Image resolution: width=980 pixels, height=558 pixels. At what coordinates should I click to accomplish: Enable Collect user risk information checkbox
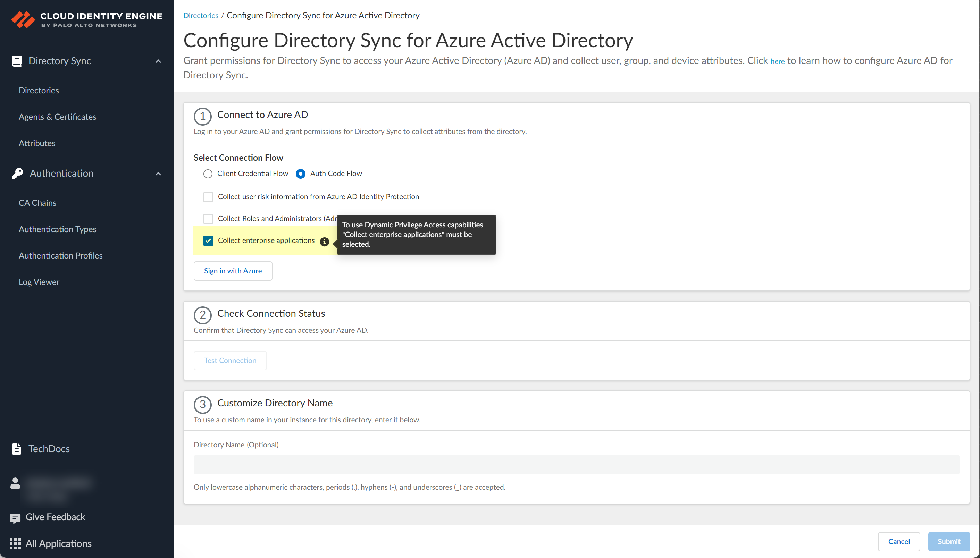coord(208,197)
